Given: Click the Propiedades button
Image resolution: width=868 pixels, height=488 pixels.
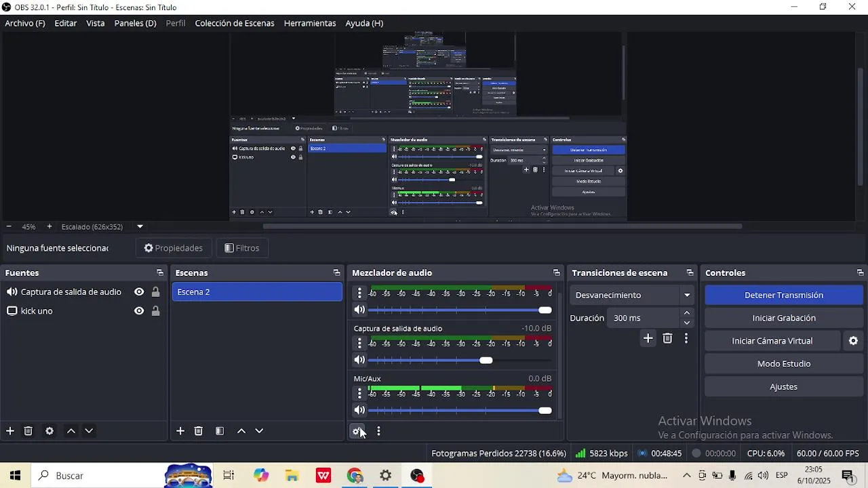Looking at the screenshot, I should [174, 248].
